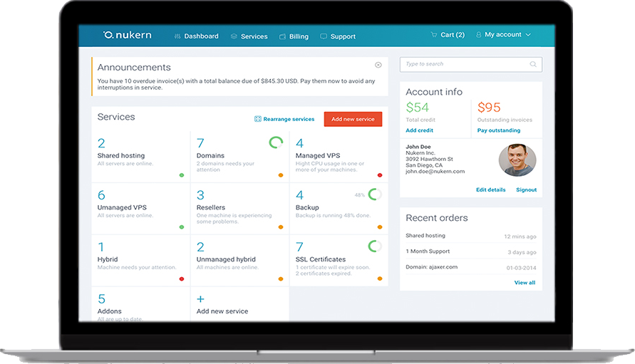Click the Rearrange services icon
Screen dimensions: 635x364
257,119
